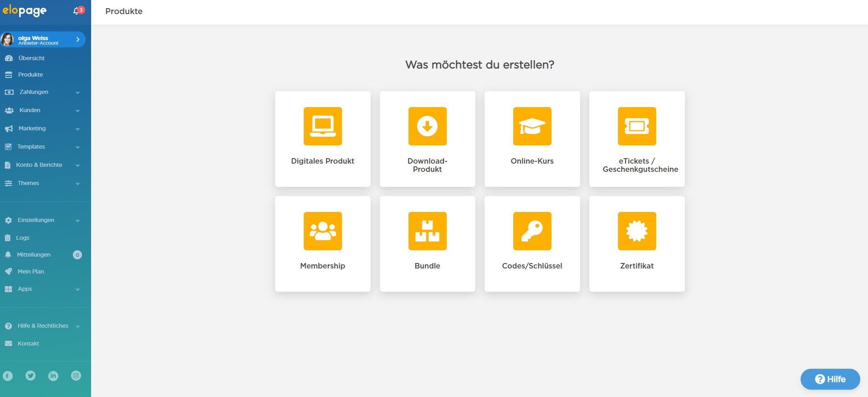Expand the Einstellungen dropdown arrow
Screen dimensions: 868x397
tap(77, 221)
